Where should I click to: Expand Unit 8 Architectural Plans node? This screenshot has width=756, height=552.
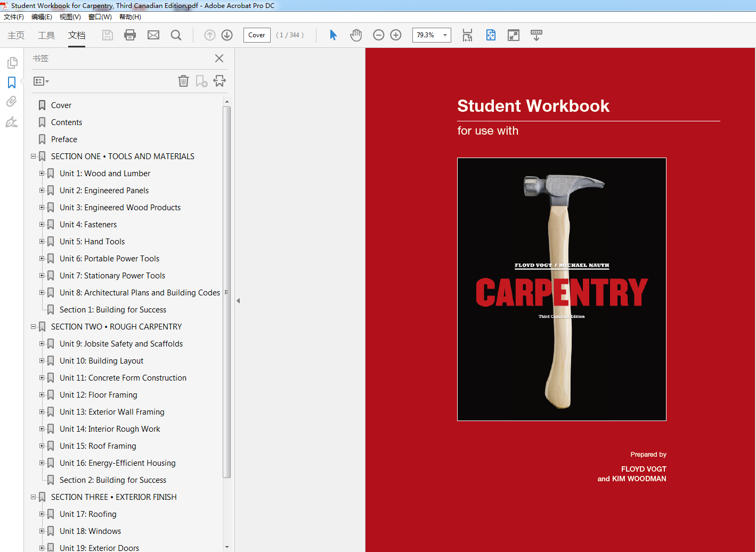[42, 293]
